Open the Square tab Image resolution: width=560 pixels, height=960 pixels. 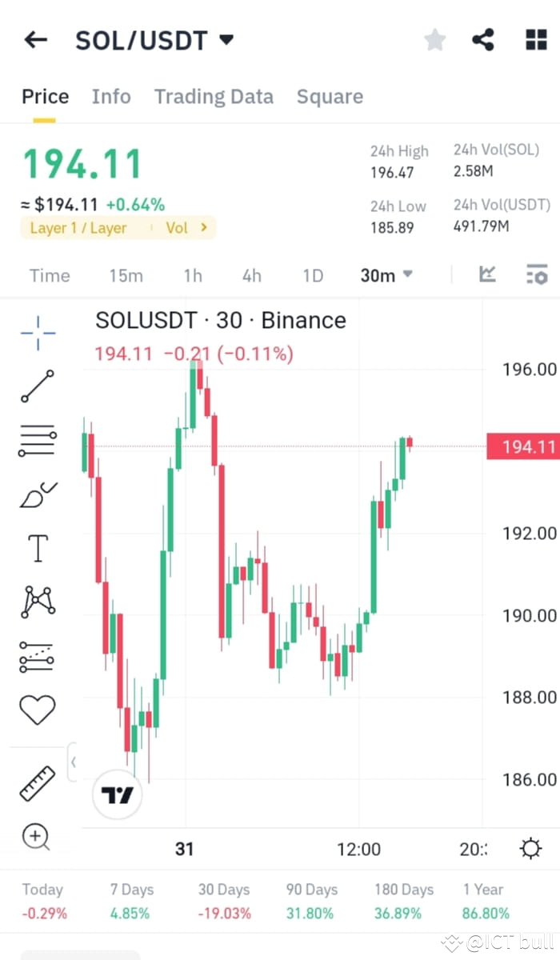coord(330,96)
